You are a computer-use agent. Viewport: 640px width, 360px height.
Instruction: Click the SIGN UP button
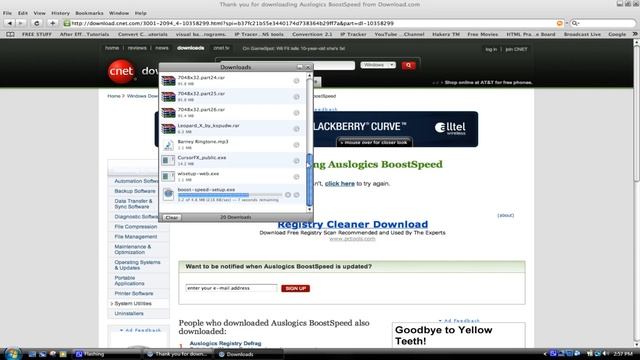[x=296, y=288]
